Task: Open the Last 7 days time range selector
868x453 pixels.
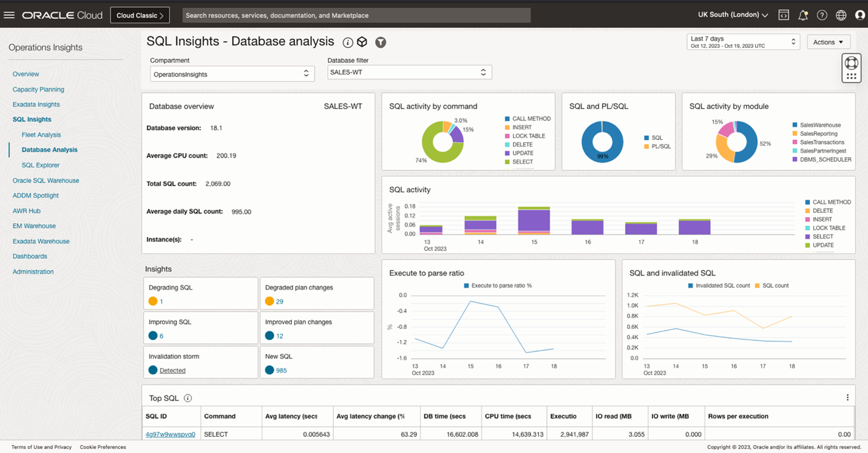Action: tap(744, 42)
